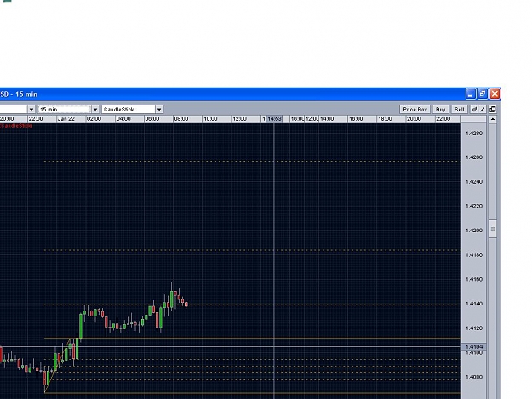
Task: Open the leftmost symbol dropdown arrow
Action: coord(31,110)
